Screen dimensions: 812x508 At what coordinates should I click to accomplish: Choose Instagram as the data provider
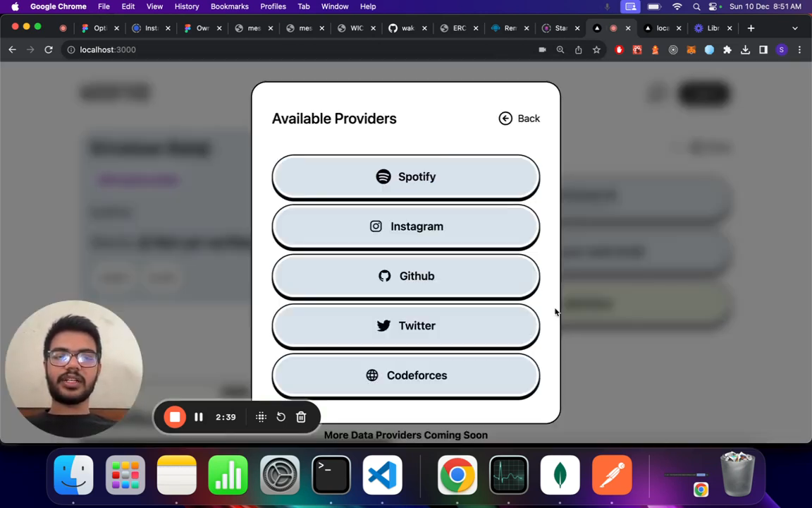point(405,226)
